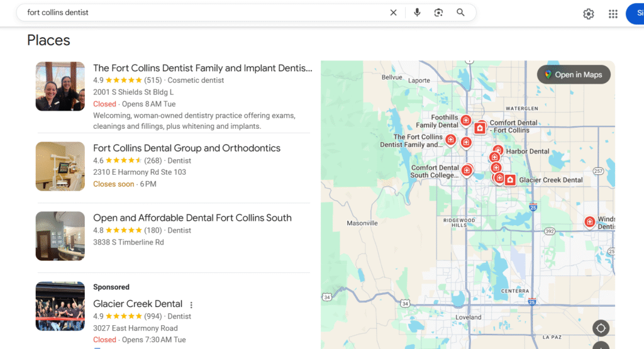Open the Google apps grid
The width and height of the screenshot is (644, 349).
613,14
